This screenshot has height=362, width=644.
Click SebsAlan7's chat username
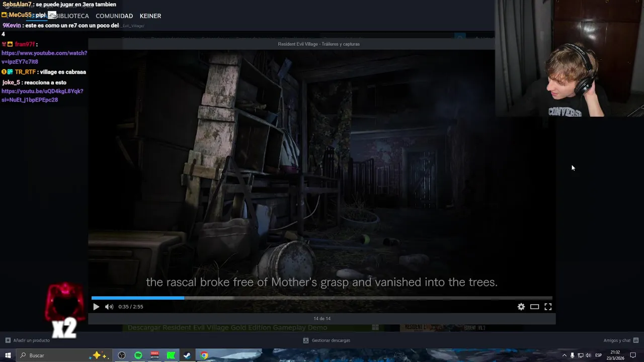17,5
